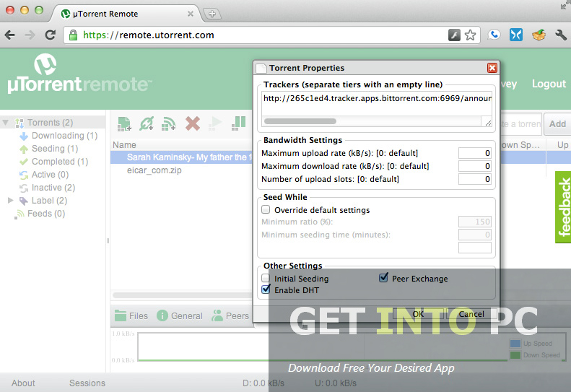
Task: Select the Sarah Kaminsky torrent row
Action: (181, 157)
